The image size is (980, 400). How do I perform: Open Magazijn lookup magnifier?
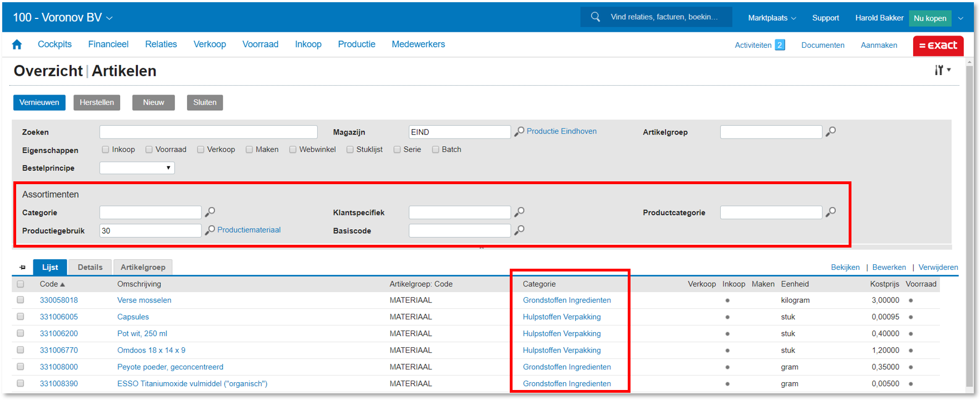coord(519,132)
